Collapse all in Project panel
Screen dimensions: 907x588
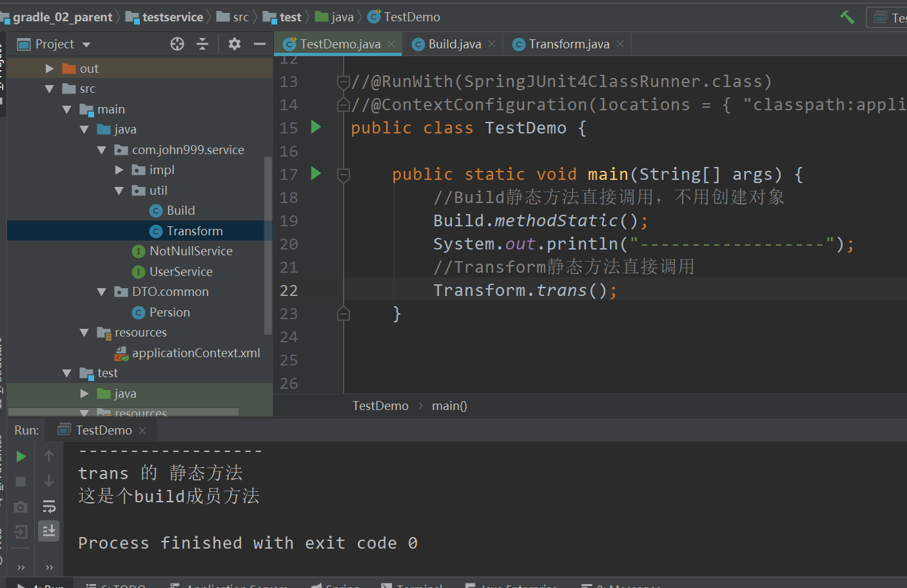pos(202,44)
